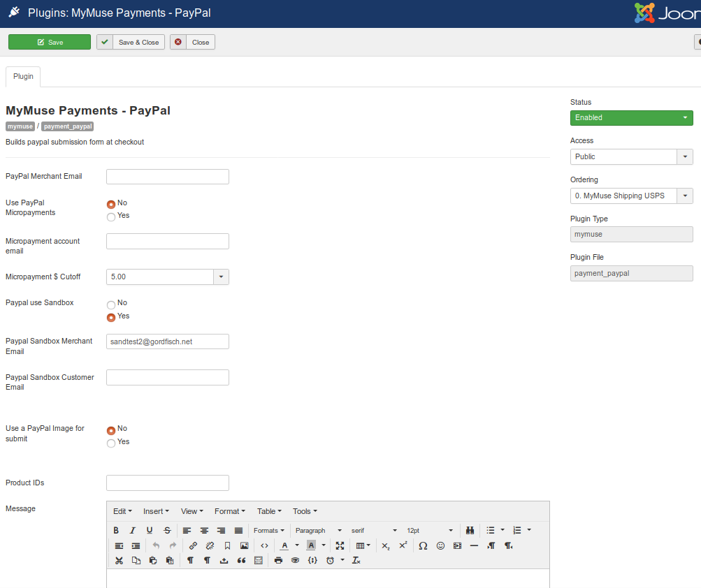Open the editor source code view
Viewport: 701px width, 588px height.
[x=263, y=545]
